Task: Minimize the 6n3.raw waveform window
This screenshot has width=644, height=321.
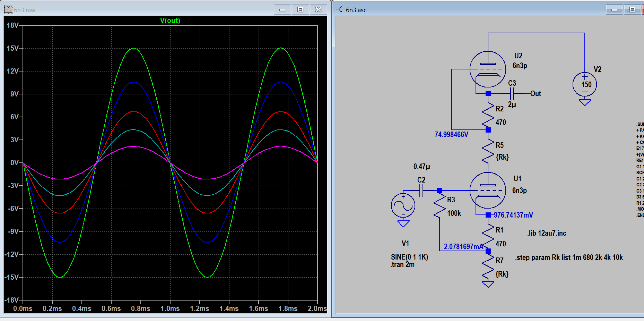Action: [282, 10]
